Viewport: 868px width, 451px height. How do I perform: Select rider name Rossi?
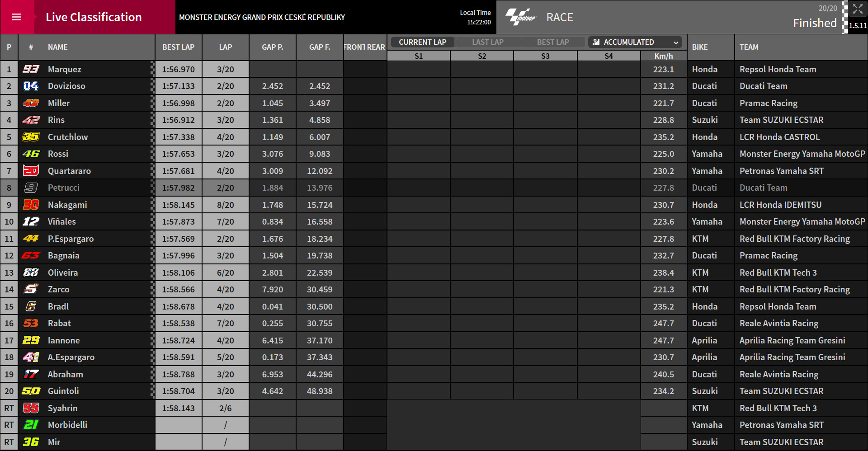tap(58, 154)
